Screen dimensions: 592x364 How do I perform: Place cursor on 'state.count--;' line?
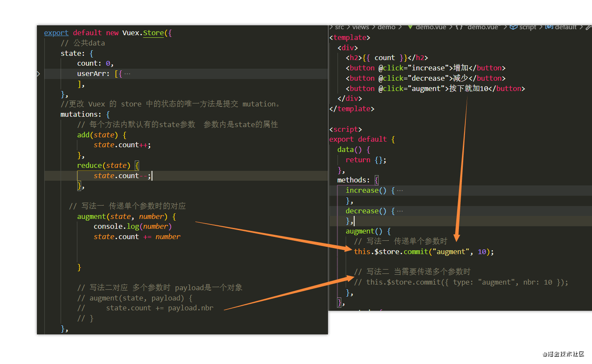pyautogui.click(x=122, y=176)
